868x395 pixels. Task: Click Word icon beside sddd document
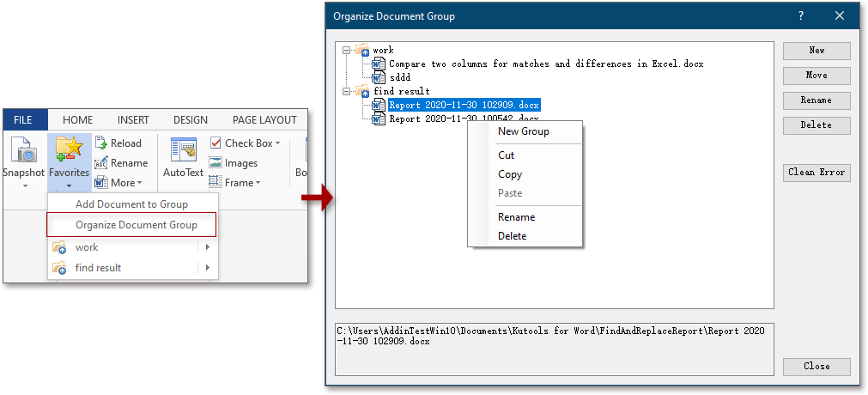click(379, 77)
